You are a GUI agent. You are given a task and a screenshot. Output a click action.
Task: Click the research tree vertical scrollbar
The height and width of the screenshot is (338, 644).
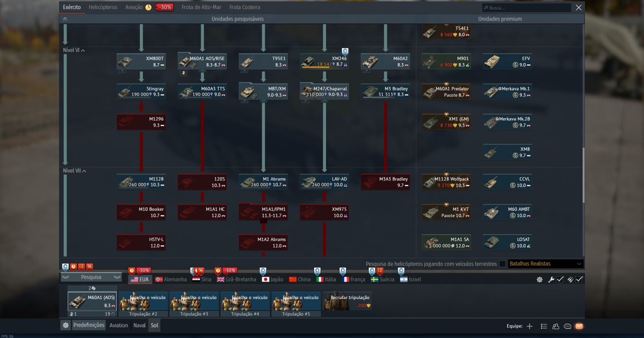pos(583,175)
